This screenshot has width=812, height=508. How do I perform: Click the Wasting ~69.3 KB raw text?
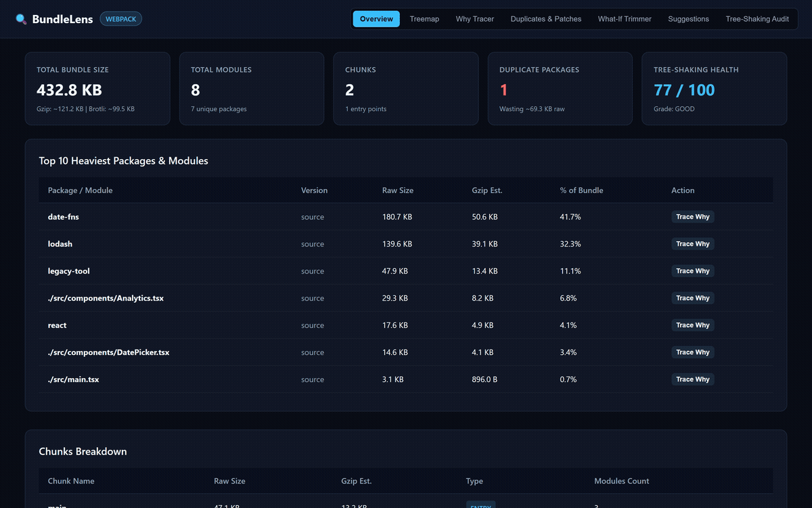tap(532, 109)
